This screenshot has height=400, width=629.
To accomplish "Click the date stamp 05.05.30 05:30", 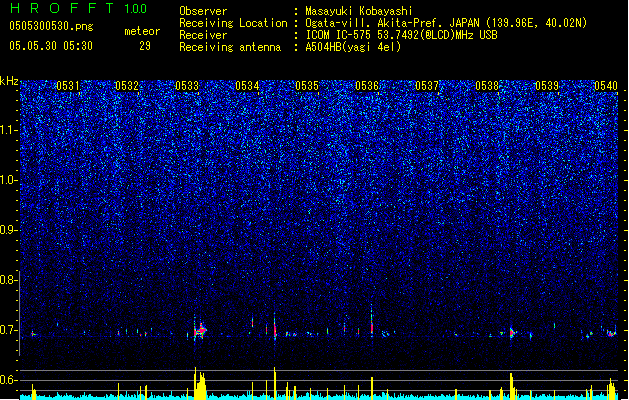I will pos(51,46).
